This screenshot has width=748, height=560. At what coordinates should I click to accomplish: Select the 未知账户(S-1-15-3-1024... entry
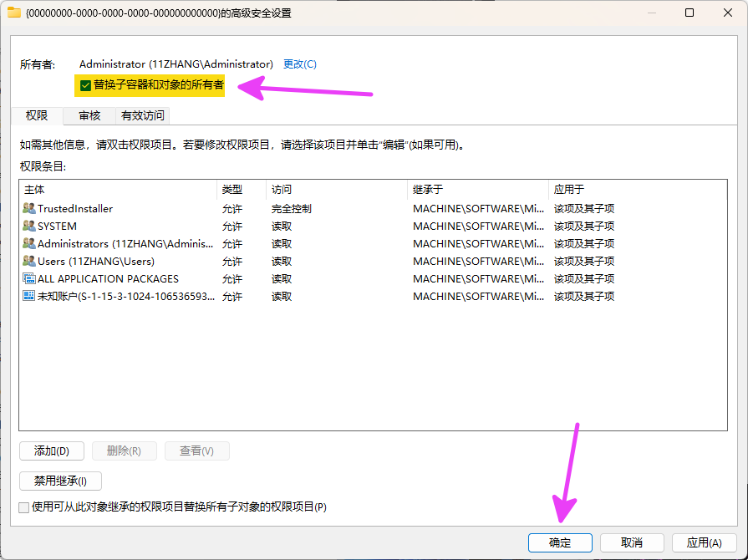coord(373,296)
